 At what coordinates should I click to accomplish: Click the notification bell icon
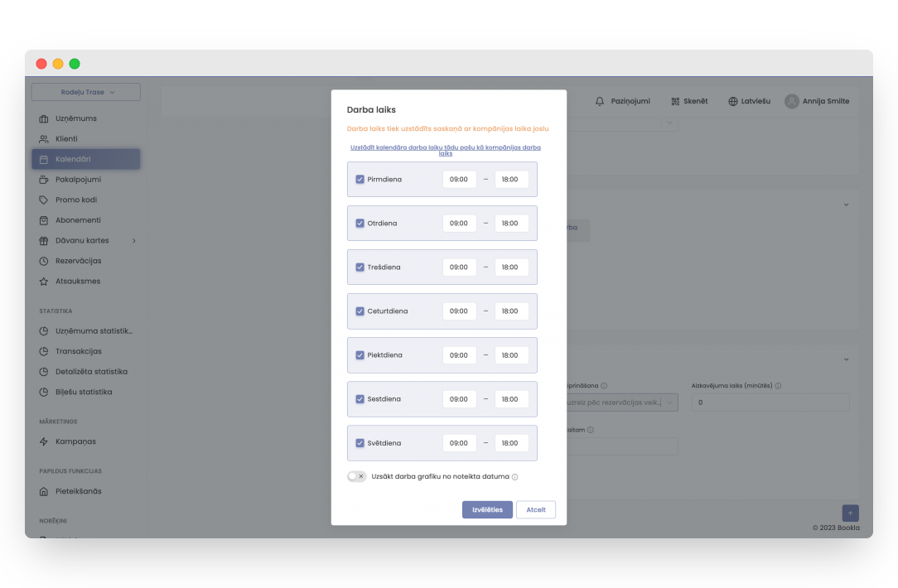pyautogui.click(x=600, y=101)
